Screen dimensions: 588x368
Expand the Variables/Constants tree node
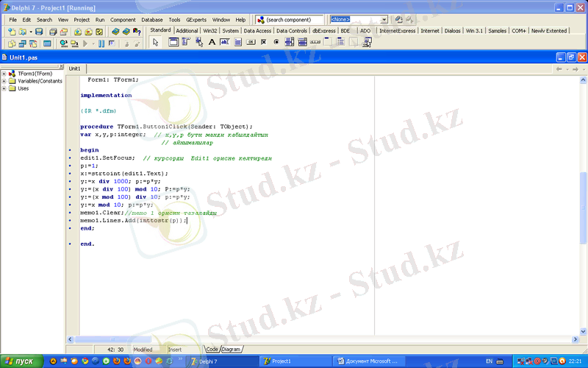4,81
